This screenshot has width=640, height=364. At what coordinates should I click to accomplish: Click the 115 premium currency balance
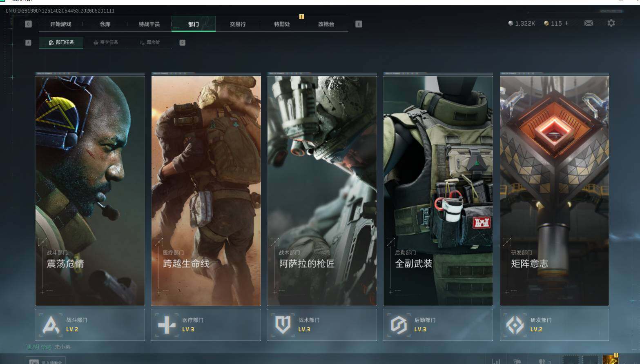[556, 24]
